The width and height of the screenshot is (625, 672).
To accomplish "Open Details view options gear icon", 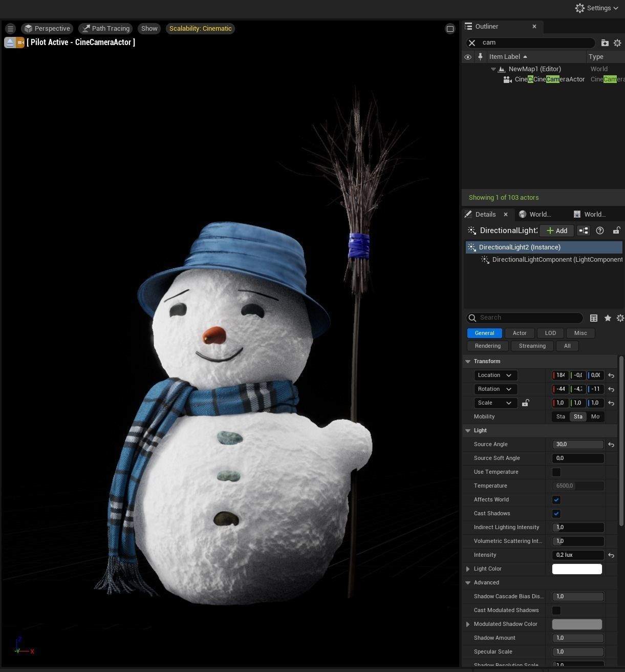I will point(620,318).
